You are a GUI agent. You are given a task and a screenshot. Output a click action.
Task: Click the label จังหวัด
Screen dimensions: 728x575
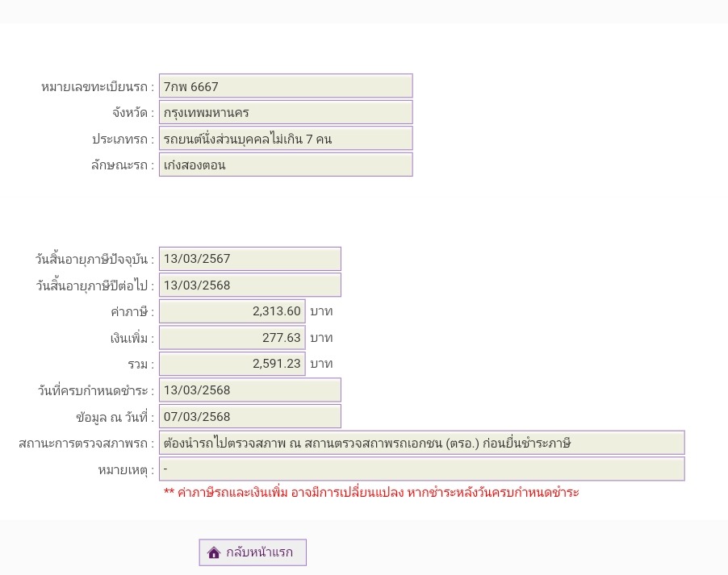point(133,113)
